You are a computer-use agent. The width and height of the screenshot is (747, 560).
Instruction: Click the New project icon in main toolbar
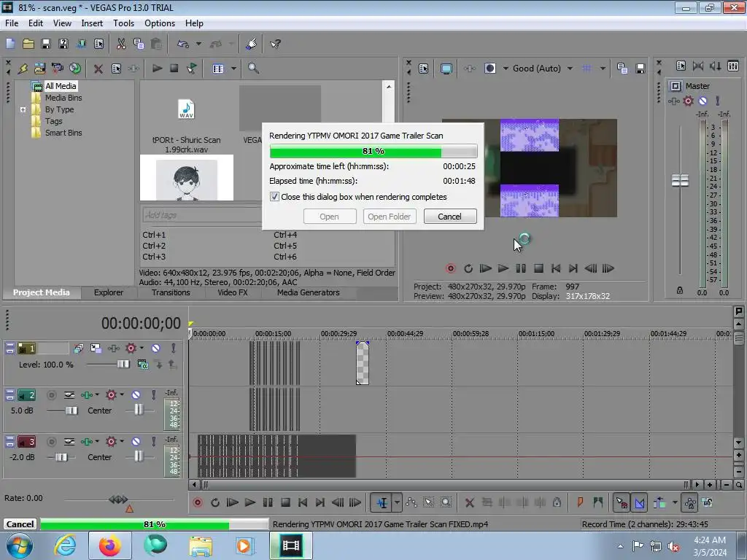click(10, 44)
